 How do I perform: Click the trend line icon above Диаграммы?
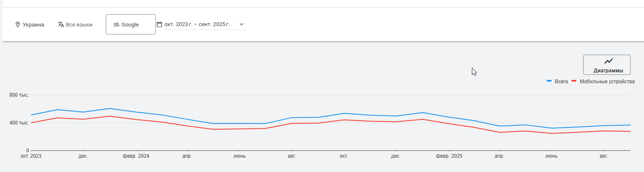[608, 61]
